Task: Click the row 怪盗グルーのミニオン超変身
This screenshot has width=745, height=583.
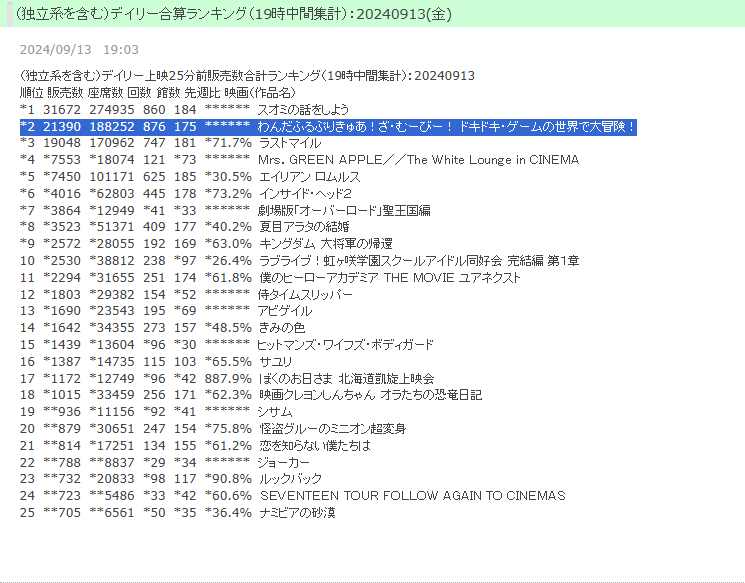Action: (x=213, y=429)
